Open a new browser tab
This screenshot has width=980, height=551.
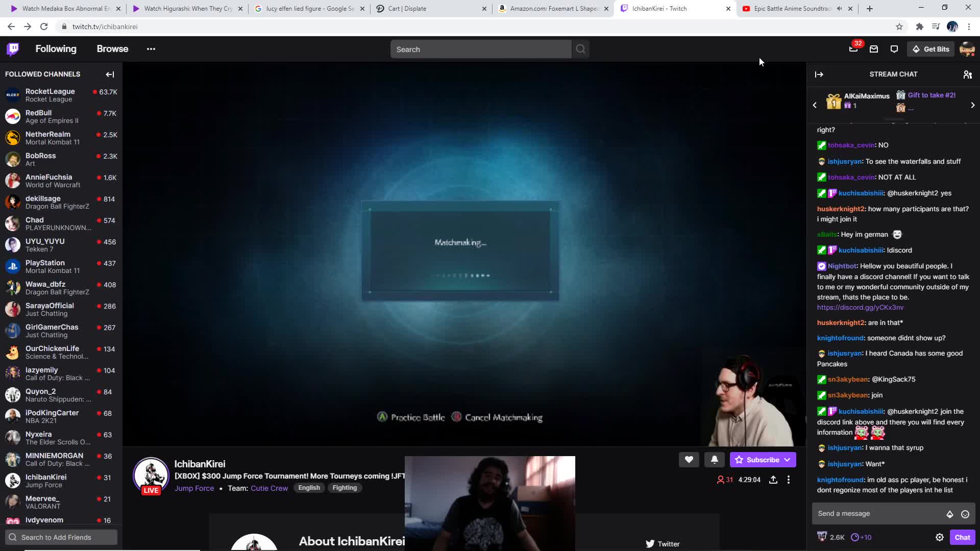870,9
